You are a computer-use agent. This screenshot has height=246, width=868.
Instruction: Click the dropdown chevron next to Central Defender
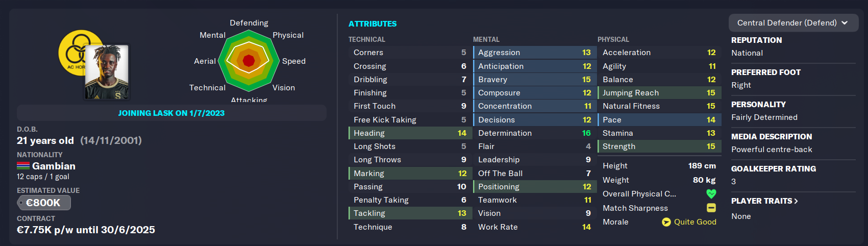(x=845, y=23)
